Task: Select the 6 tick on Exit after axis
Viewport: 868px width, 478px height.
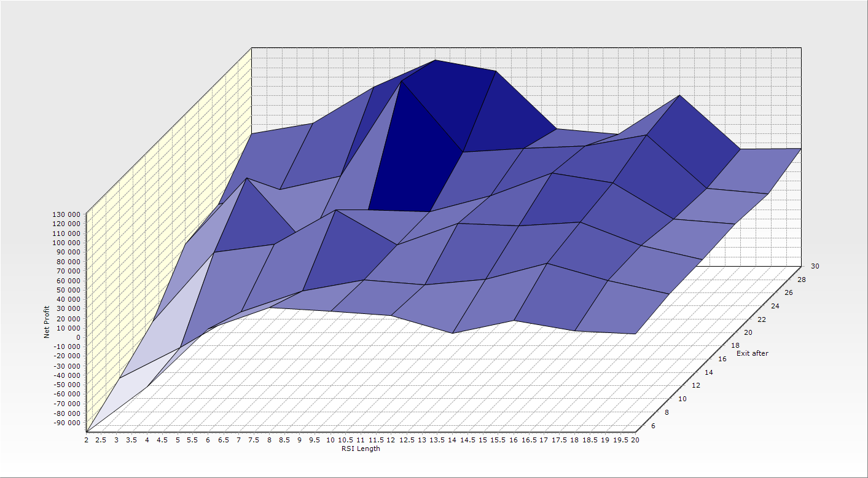Action: 652,426
